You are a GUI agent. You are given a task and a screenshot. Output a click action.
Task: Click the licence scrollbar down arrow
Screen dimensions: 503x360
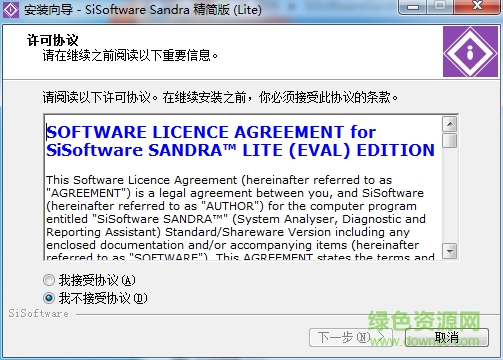pos(450,251)
